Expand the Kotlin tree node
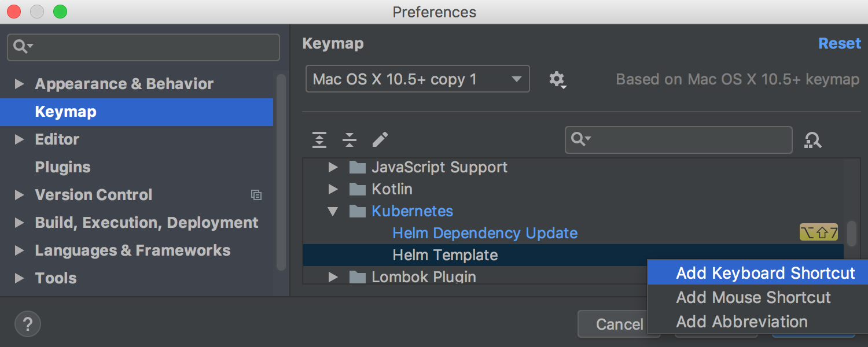The image size is (868, 347). tap(333, 190)
